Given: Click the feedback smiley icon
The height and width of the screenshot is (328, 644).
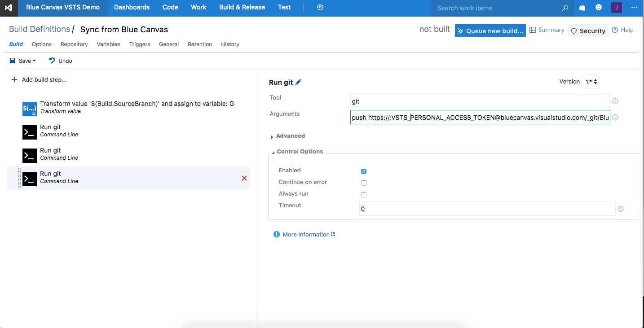Looking at the screenshot, I should (599, 7).
